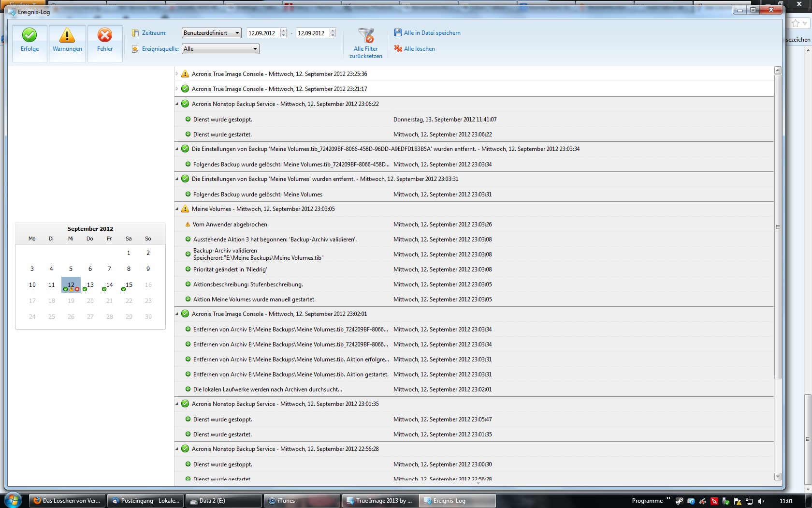
Task: Collapse the Meine Volumes 23:03:05 entry
Action: [177, 209]
